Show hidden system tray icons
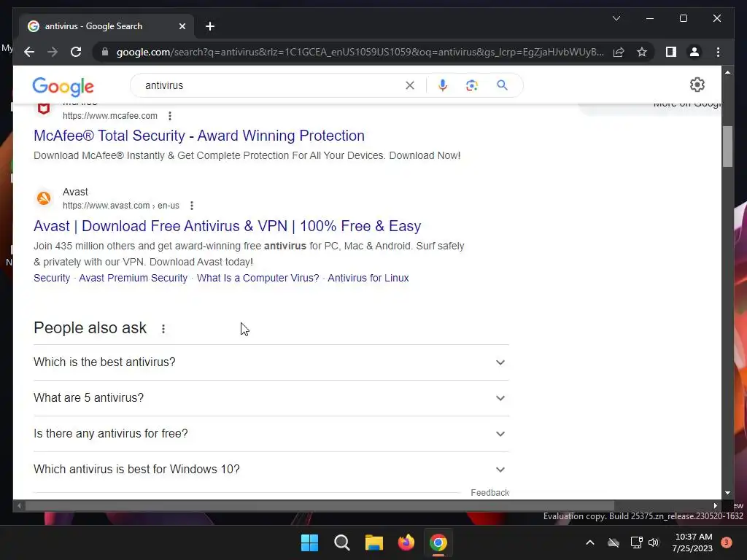 (589, 542)
